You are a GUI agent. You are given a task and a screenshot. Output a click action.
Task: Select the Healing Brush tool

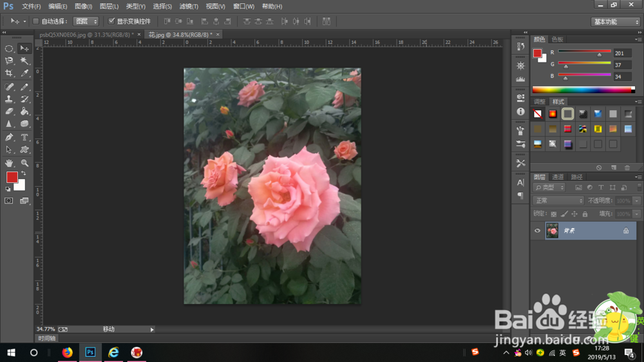click(8, 87)
